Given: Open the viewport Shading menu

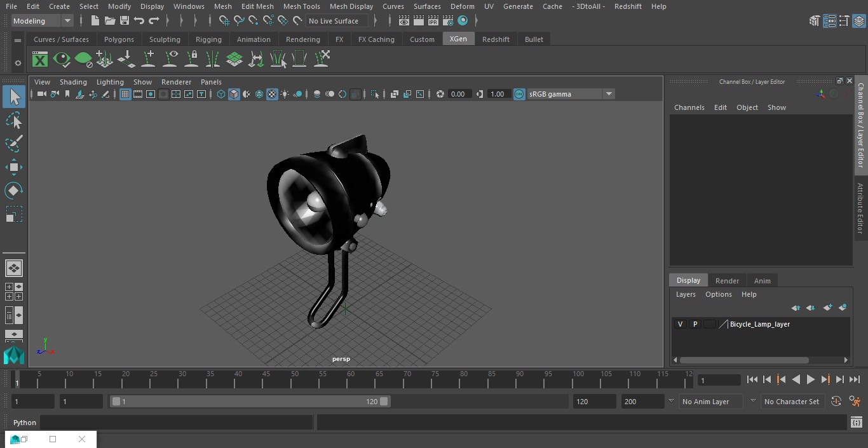Looking at the screenshot, I should [73, 82].
